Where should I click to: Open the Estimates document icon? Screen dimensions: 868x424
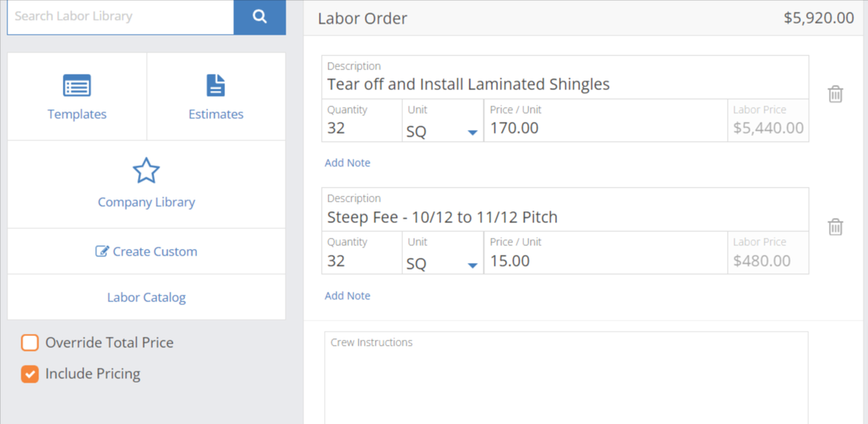216,86
